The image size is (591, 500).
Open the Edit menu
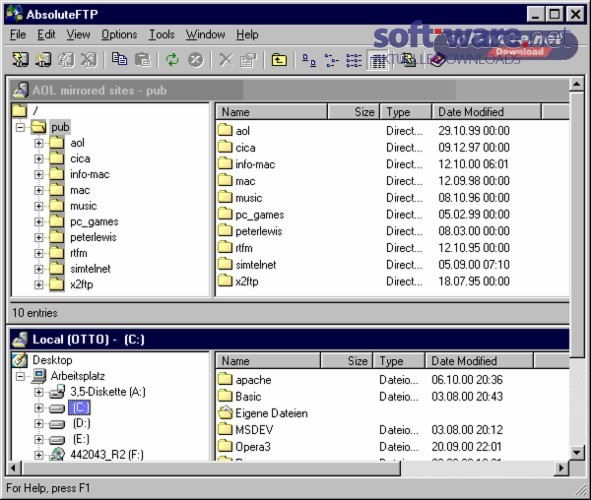tap(46, 34)
